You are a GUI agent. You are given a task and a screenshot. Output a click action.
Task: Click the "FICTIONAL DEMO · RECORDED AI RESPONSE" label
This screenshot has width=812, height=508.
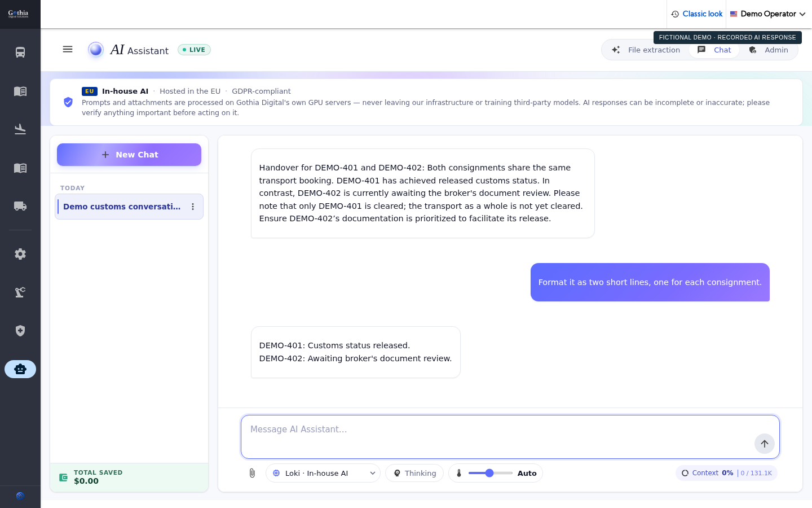(727, 37)
